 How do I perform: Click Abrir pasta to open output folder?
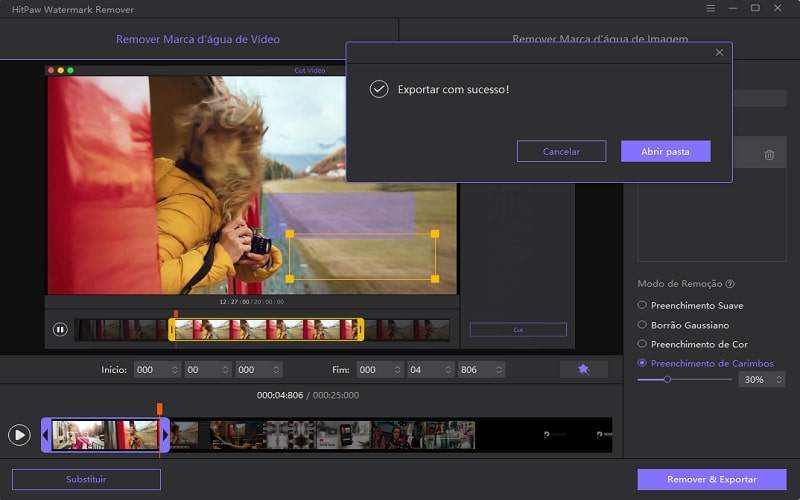(665, 152)
